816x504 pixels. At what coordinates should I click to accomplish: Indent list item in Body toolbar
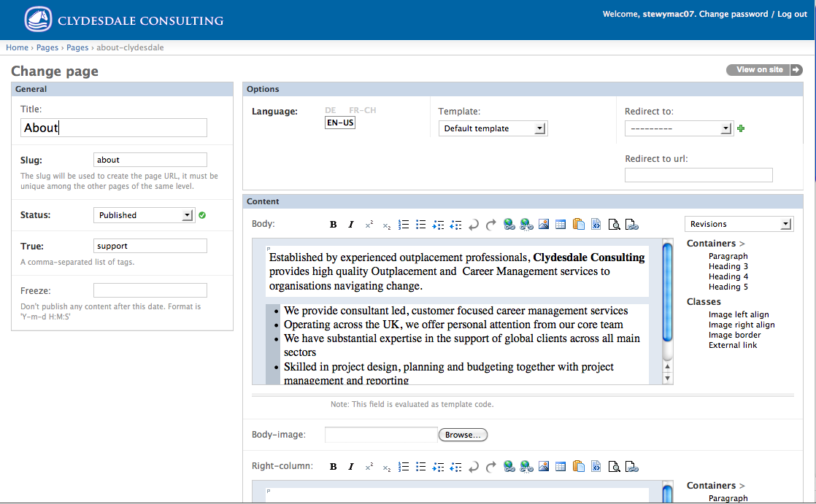[x=438, y=225]
